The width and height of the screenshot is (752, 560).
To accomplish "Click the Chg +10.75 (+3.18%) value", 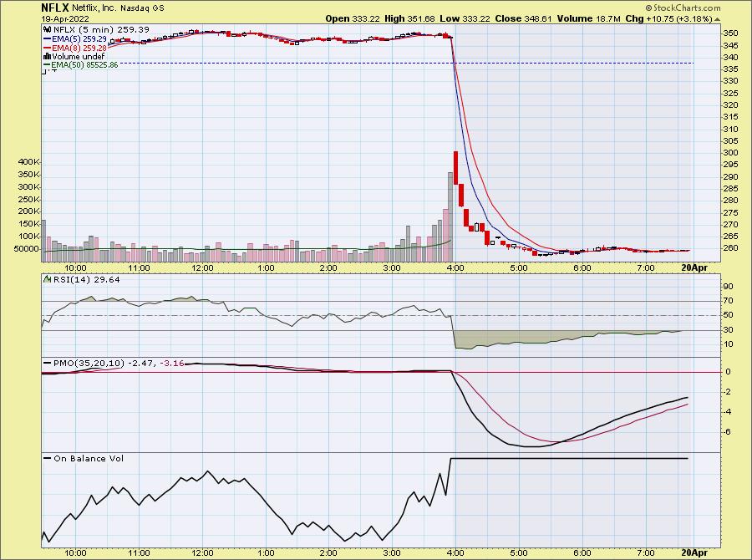I will click(x=669, y=18).
